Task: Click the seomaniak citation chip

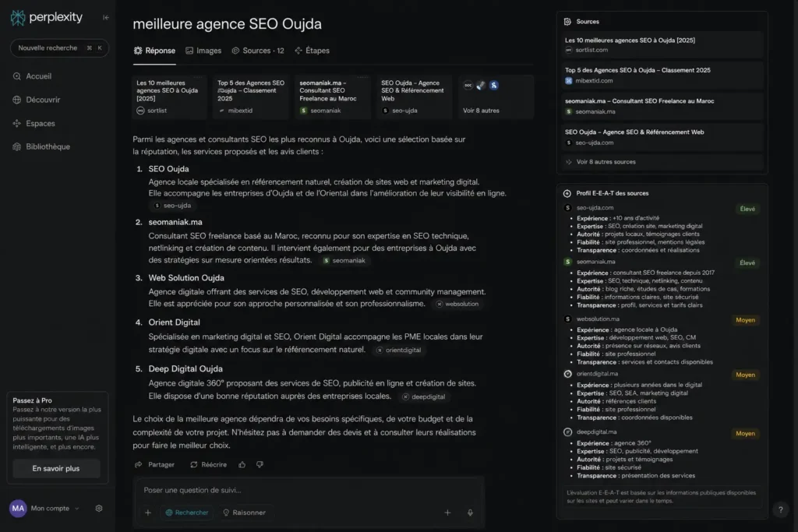Action: [x=344, y=260]
